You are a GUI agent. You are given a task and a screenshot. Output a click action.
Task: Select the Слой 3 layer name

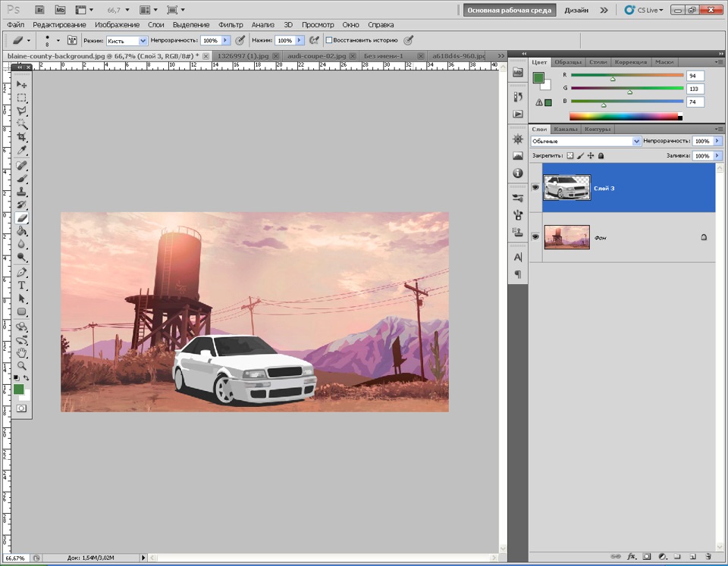tap(604, 189)
